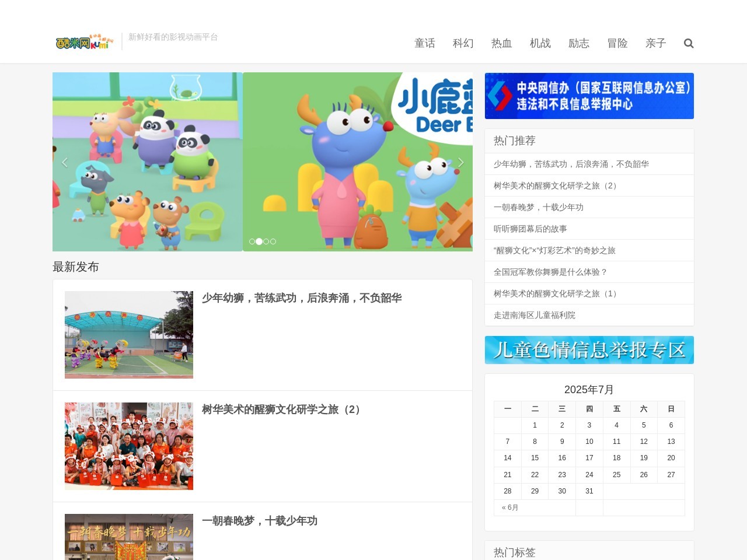Open sidebar link 一朝春晚梦，十载少年功

(539, 208)
